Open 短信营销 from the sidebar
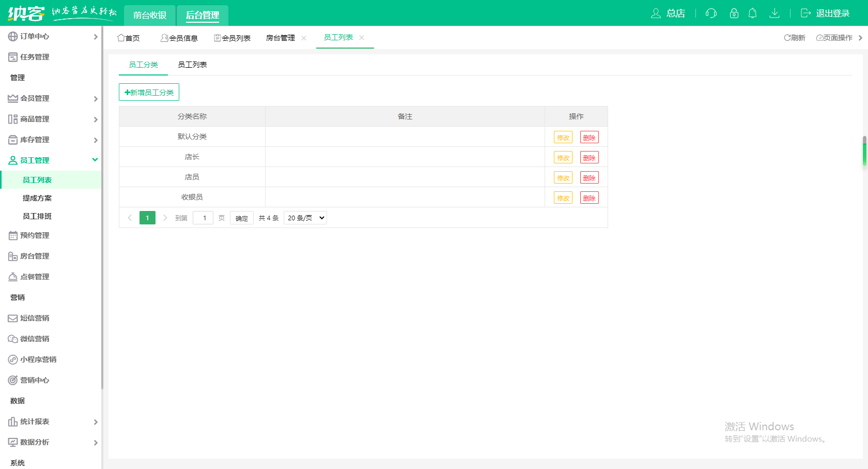Screen dimensions: 868x469 [35, 318]
